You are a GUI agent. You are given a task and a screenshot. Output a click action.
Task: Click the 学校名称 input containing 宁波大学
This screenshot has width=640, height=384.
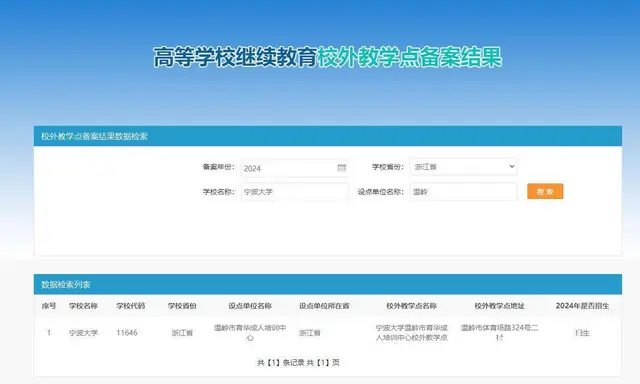click(x=295, y=191)
